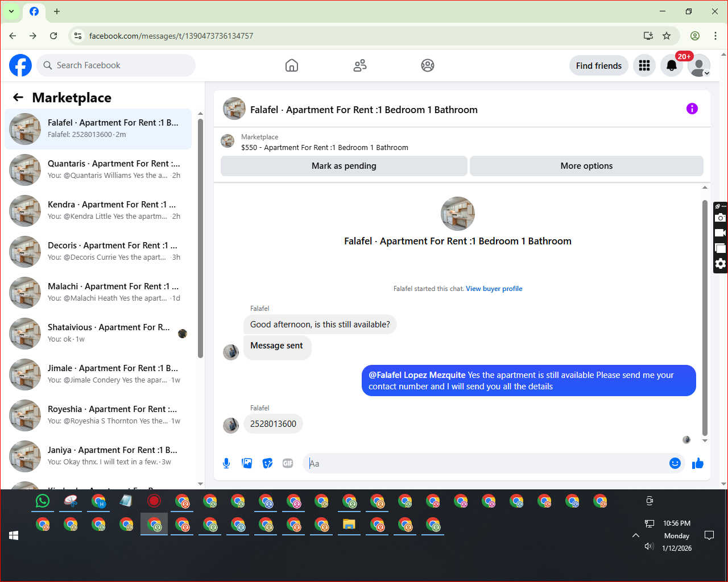Send a voice clip with microphone icon
This screenshot has width=728, height=582.
pos(226,463)
